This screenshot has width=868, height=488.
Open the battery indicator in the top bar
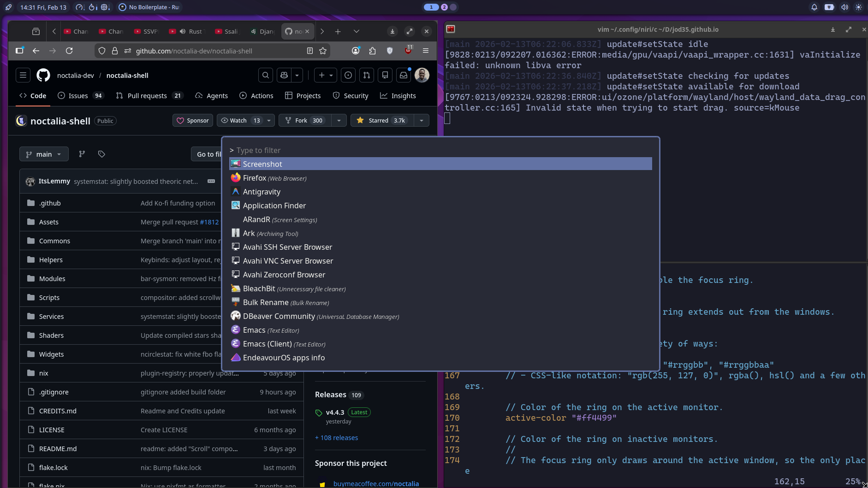coord(829,7)
